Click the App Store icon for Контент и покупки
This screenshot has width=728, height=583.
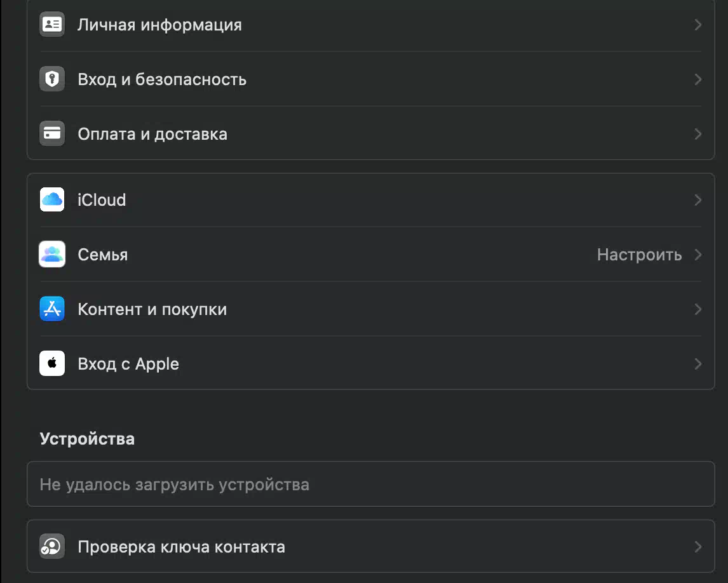point(52,309)
